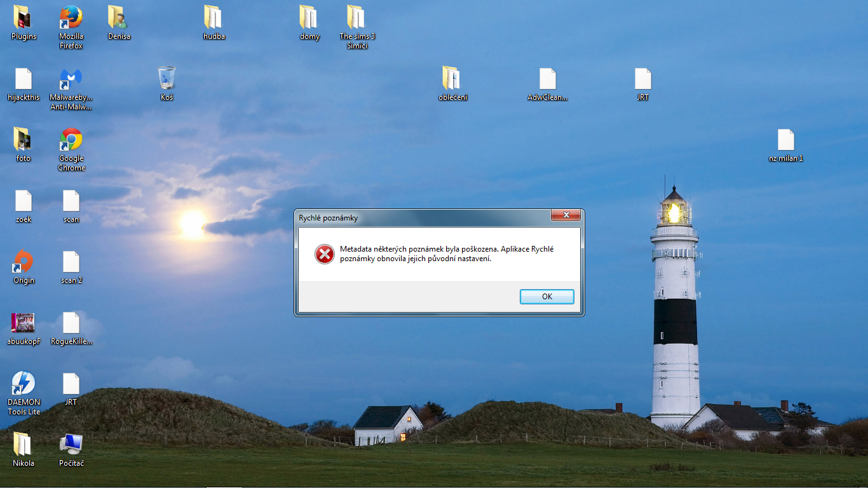Select the JRT file beside DAEMON Tools
This screenshot has height=488, width=868.
[x=71, y=383]
